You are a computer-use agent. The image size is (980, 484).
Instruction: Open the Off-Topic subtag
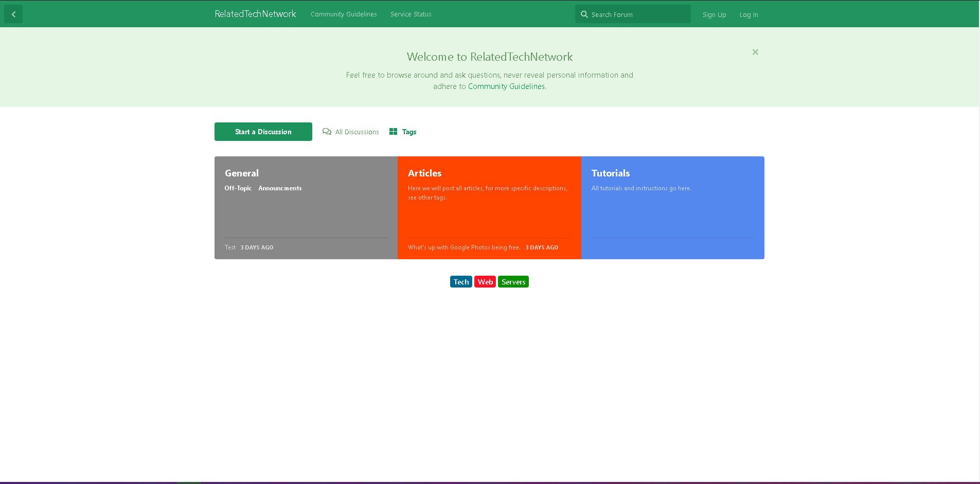[238, 188]
